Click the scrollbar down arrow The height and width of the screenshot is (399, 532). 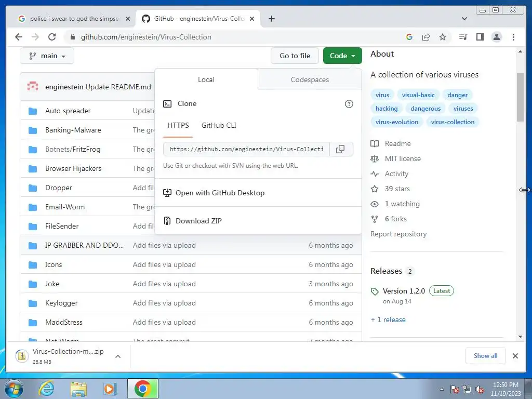pyautogui.click(x=520, y=337)
